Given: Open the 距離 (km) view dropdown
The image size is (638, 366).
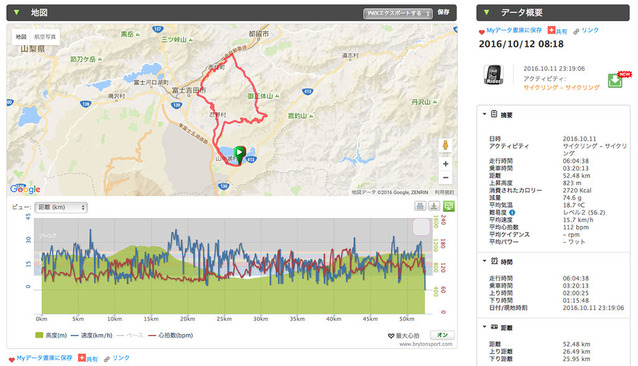Looking at the screenshot, I should pyautogui.click(x=61, y=207).
